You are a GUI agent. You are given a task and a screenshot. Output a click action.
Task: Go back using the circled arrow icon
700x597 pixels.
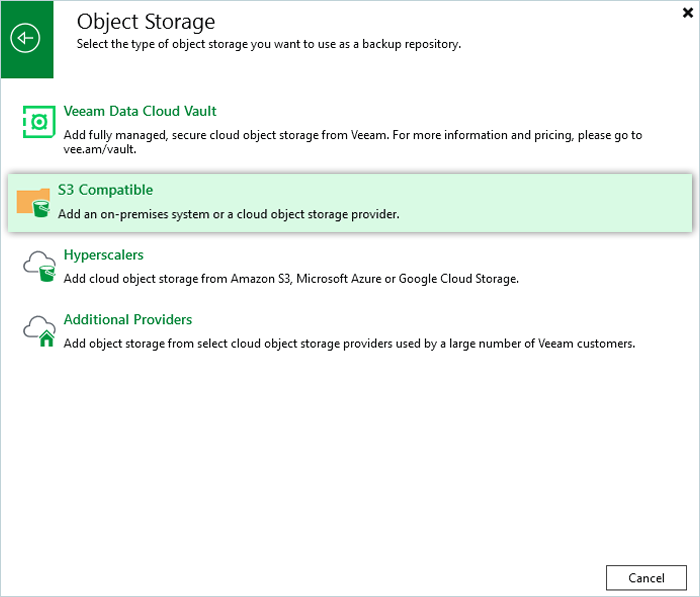[25, 39]
